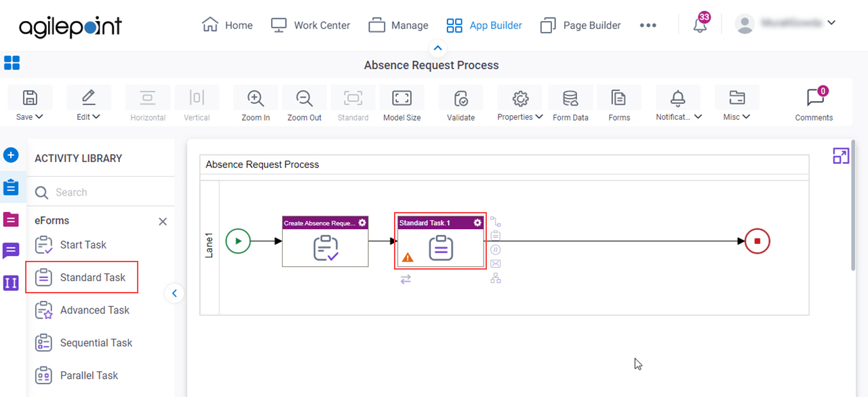Expand the Edit dropdown arrow

(96, 117)
